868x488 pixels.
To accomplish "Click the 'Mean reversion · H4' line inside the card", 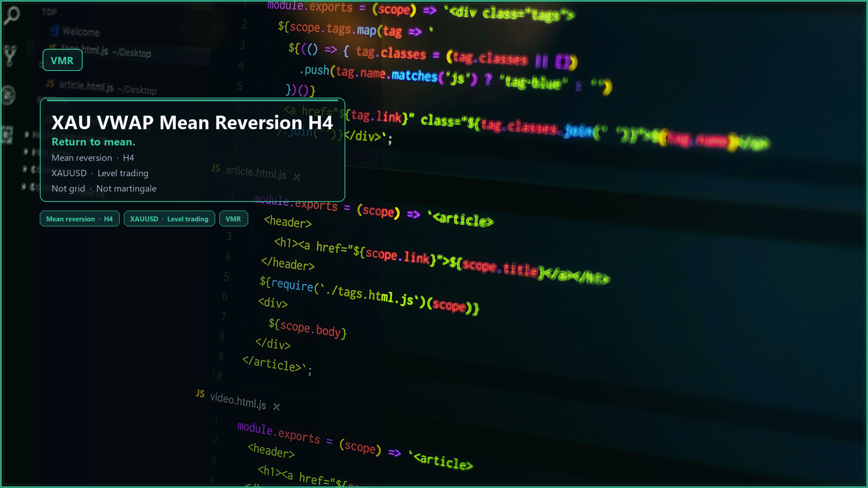I will (93, 158).
